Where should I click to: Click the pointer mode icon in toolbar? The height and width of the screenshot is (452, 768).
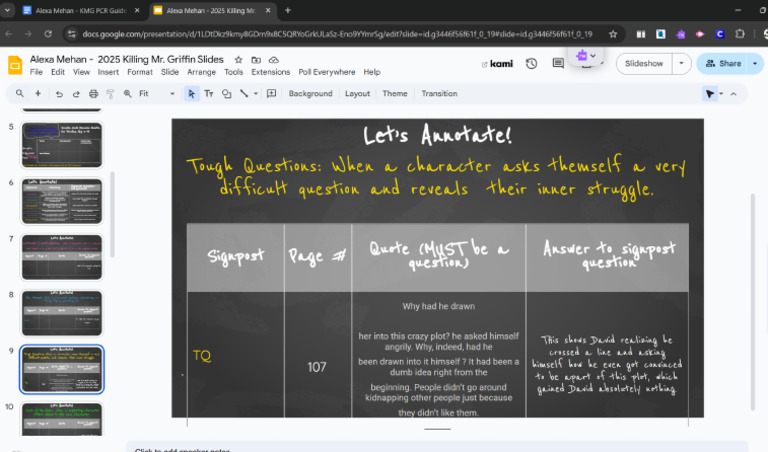(x=709, y=94)
